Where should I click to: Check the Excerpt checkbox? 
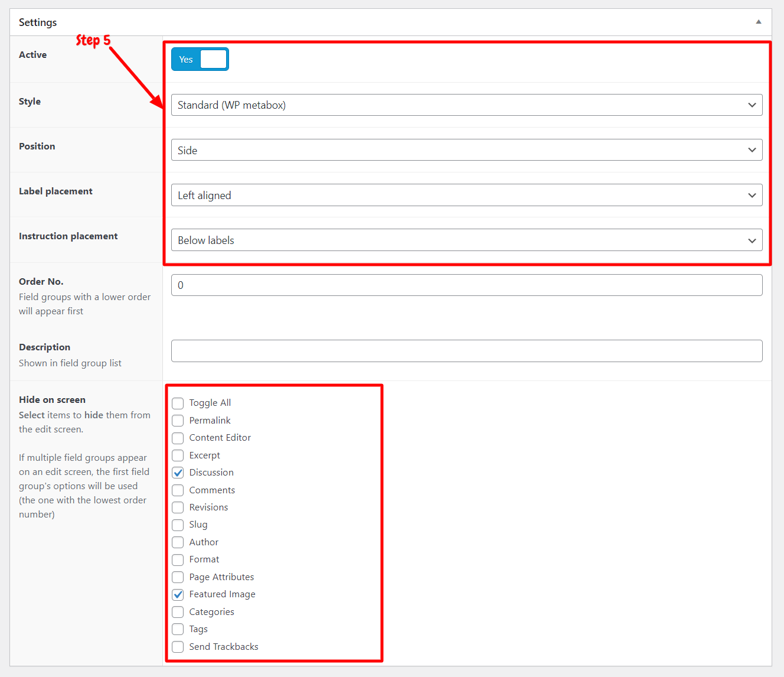(178, 455)
